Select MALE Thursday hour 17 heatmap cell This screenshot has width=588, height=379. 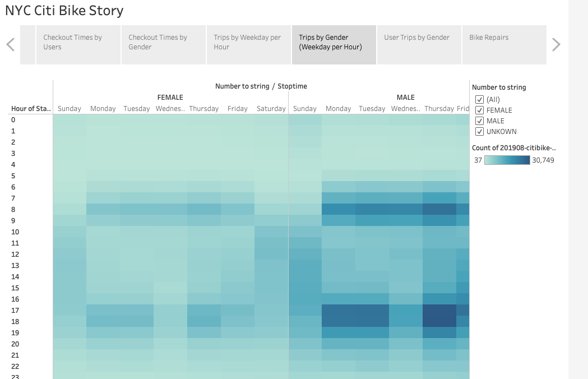click(x=439, y=311)
